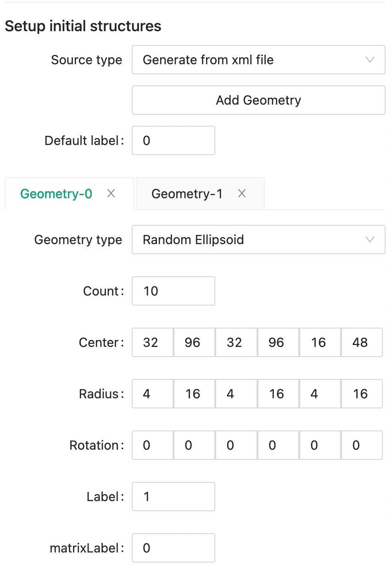Select the Geometry-0 tab

click(x=56, y=194)
